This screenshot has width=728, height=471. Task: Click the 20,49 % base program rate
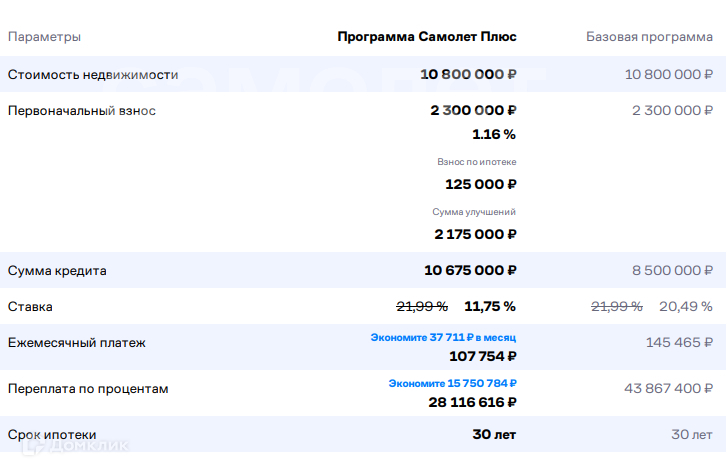tap(686, 306)
